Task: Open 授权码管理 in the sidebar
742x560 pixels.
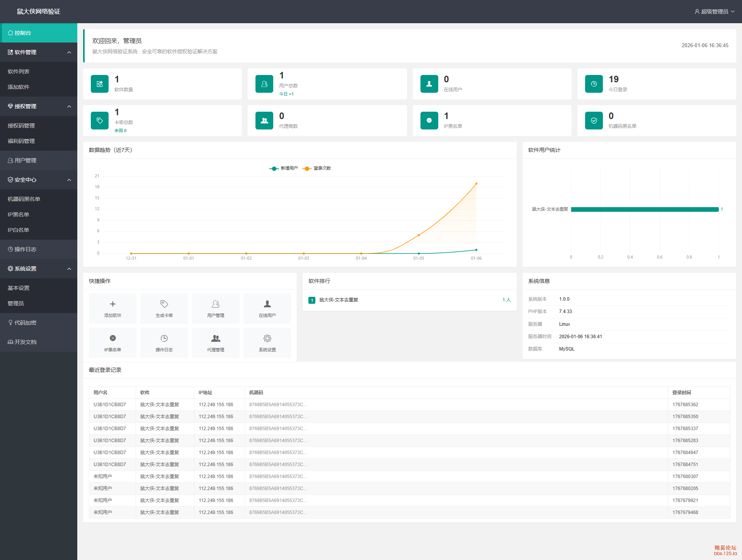Action: pos(21,126)
